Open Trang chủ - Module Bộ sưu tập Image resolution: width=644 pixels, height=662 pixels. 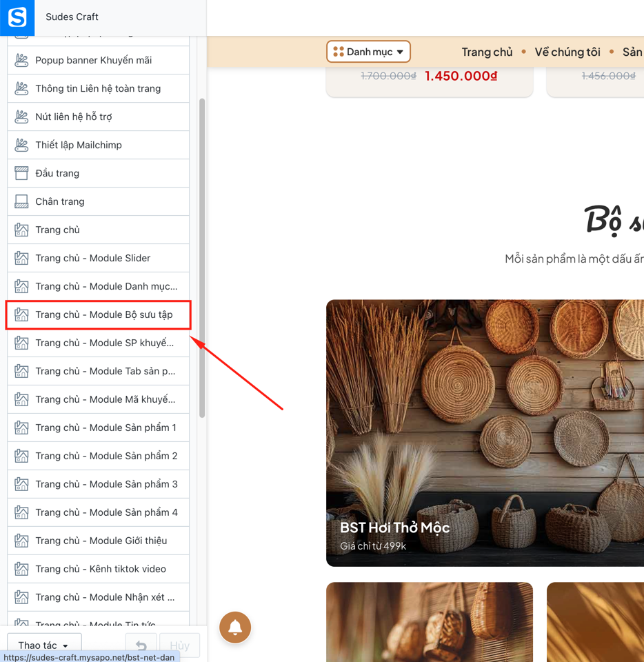[99, 315]
